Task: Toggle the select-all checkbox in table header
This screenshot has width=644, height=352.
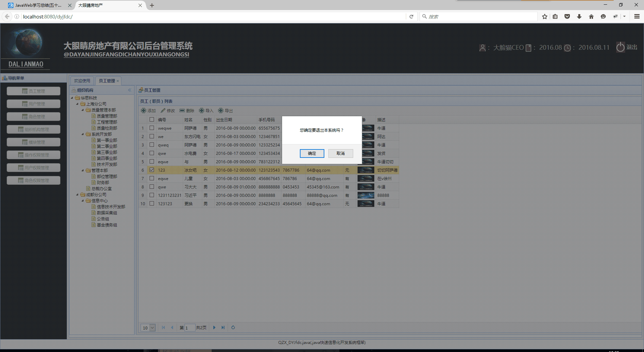Action: [x=152, y=120]
